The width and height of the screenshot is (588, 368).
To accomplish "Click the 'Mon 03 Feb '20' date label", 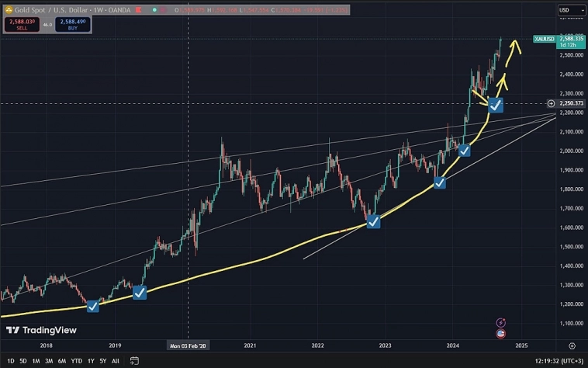I will 188,345.
